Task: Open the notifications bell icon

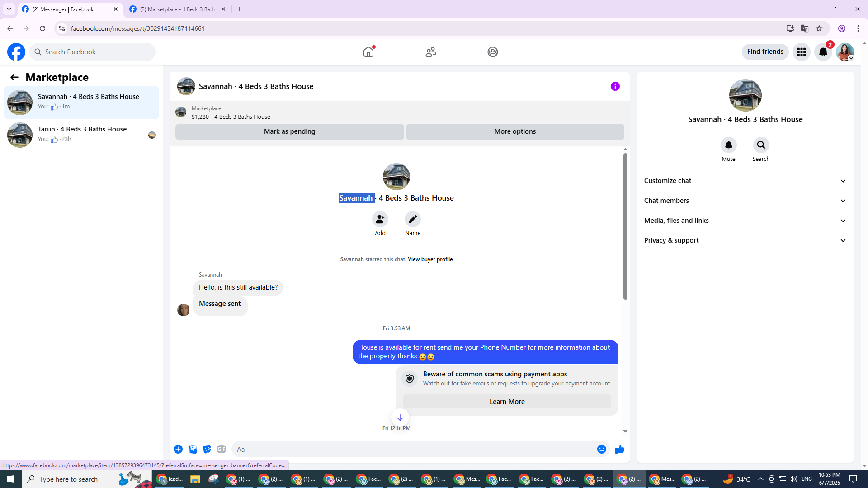Action: click(823, 52)
